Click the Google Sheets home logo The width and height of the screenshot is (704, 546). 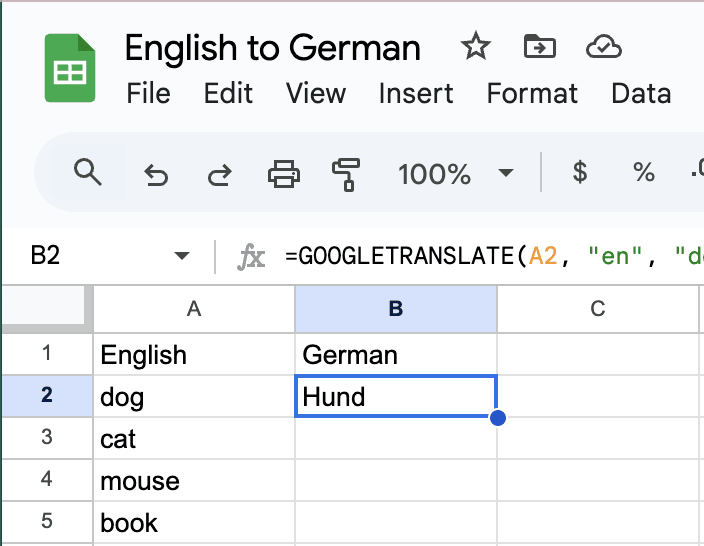[x=70, y=69]
